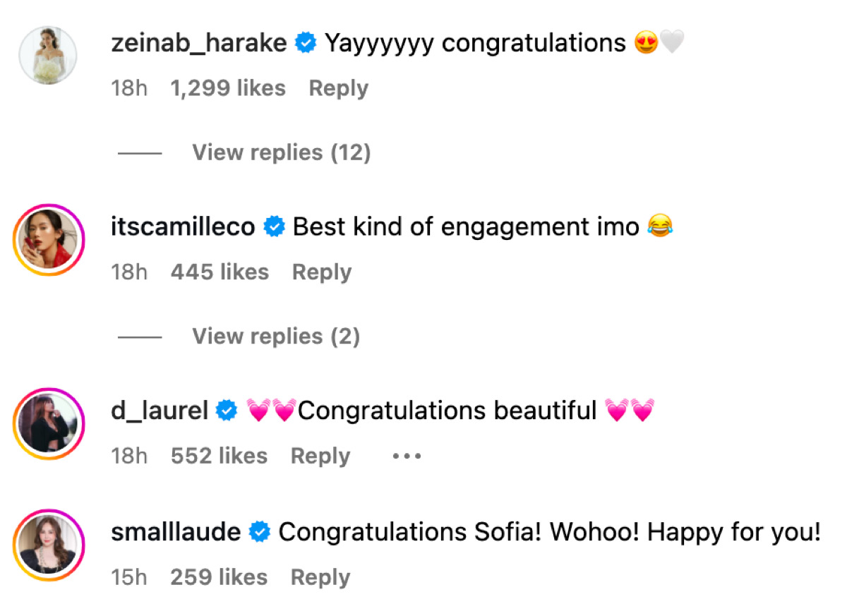
Task: Open itscamilleco's story avatar
Action: click(48, 240)
